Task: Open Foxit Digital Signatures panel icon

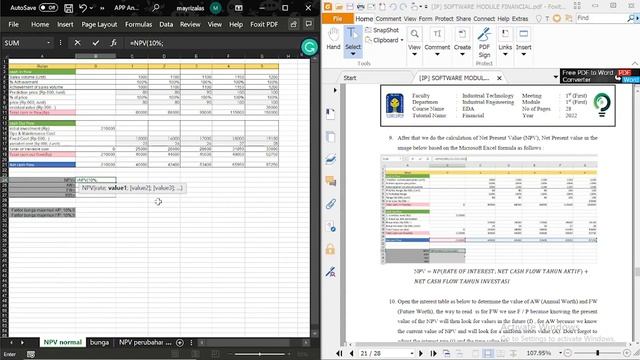Action: [331, 272]
